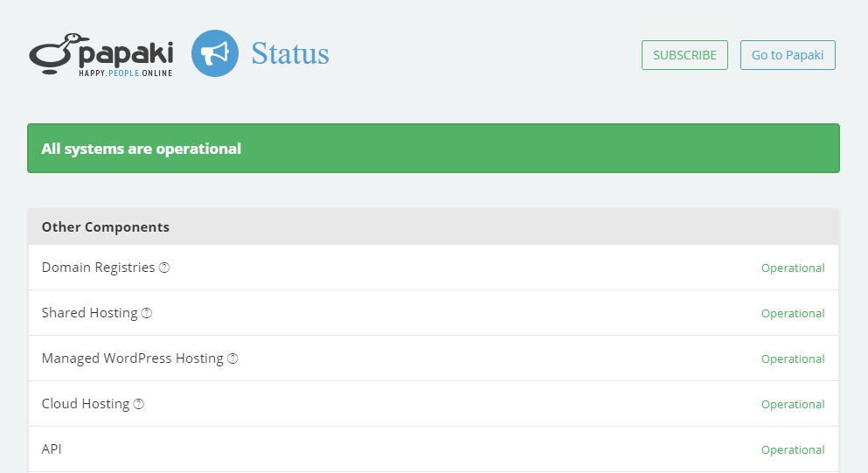The image size is (868, 473).
Task: Click Operational status for API row
Action: 793,449
